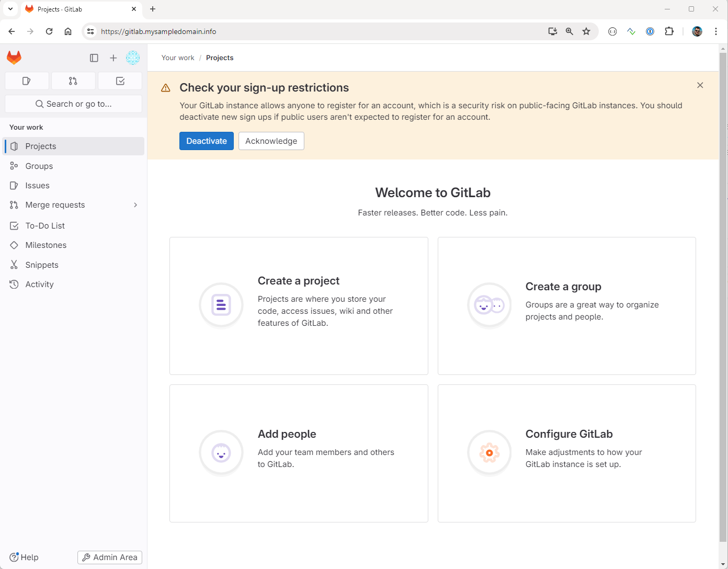The width and height of the screenshot is (728, 569).
Task: Click the Acknowledge button
Action: coord(271,141)
